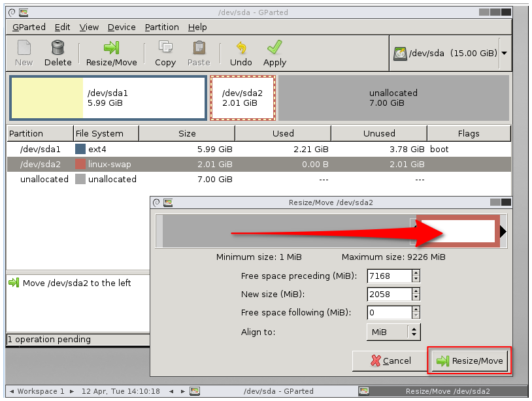Click the Free space following input field

click(389, 313)
